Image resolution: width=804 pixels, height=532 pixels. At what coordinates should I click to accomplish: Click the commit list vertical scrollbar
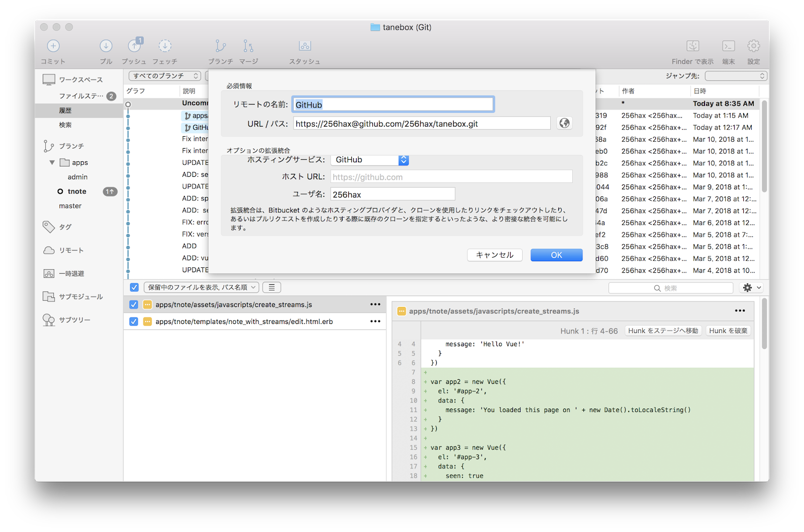(764, 146)
